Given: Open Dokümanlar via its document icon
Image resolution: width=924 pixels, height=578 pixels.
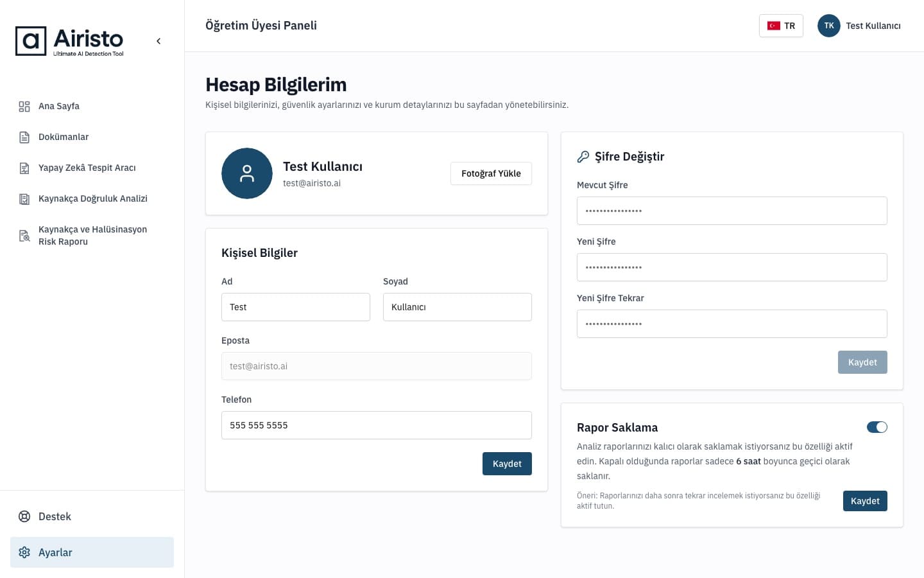Looking at the screenshot, I should pyautogui.click(x=24, y=137).
